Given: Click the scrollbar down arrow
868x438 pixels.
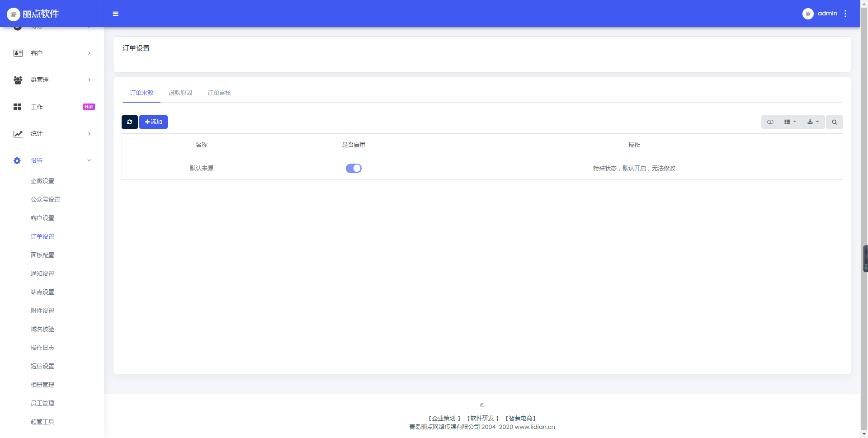Looking at the screenshot, I should click(x=864, y=434).
